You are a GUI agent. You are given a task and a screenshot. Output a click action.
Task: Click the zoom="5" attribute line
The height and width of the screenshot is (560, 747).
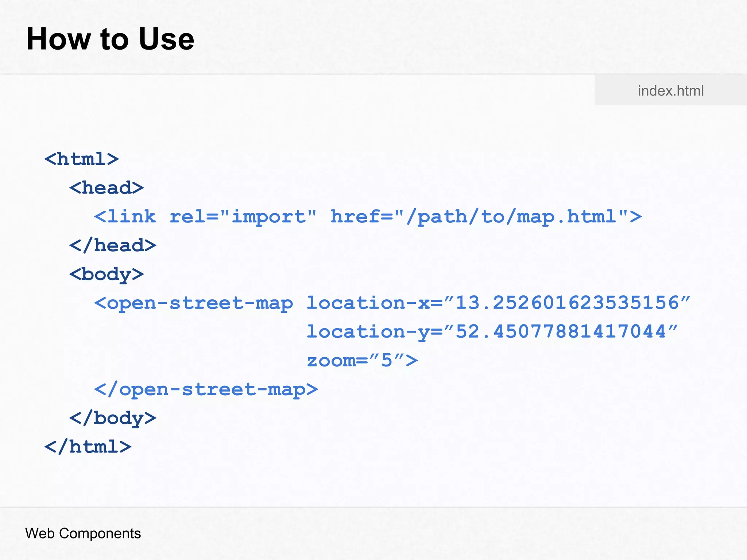coord(362,361)
